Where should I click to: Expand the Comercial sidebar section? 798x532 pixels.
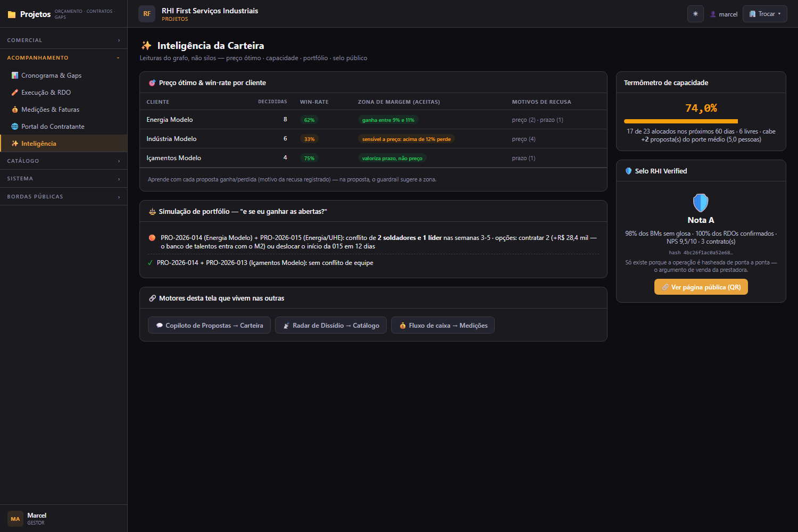(64, 40)
